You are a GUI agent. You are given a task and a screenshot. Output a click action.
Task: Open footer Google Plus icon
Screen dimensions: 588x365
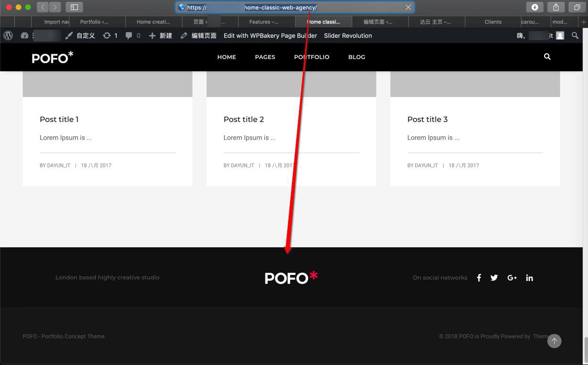point(512,278)
